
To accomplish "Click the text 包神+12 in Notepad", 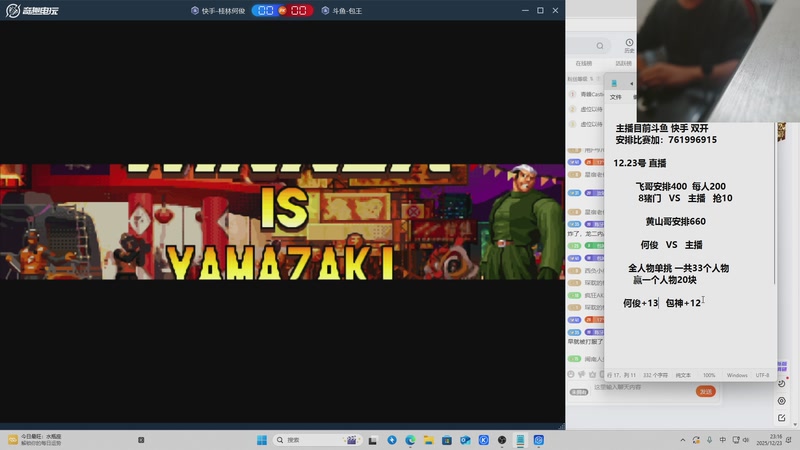I will click(683, 303).
